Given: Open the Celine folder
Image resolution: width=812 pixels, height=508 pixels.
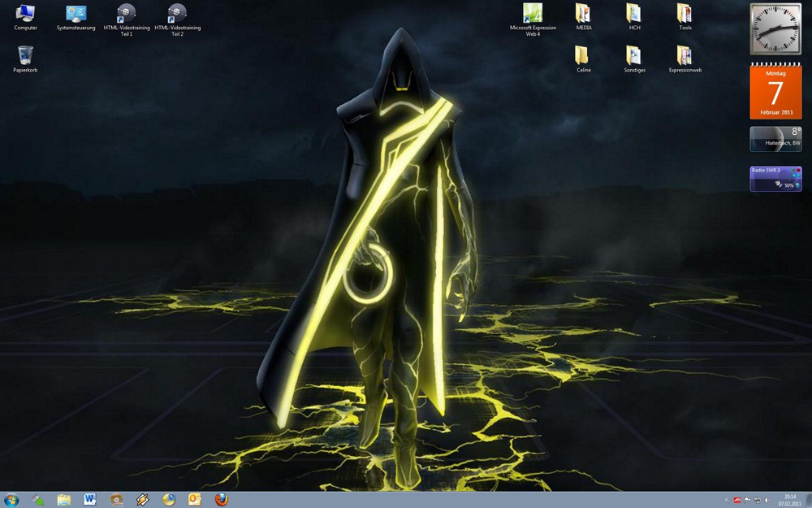Looking at the screenshot, I should point(583,56).
